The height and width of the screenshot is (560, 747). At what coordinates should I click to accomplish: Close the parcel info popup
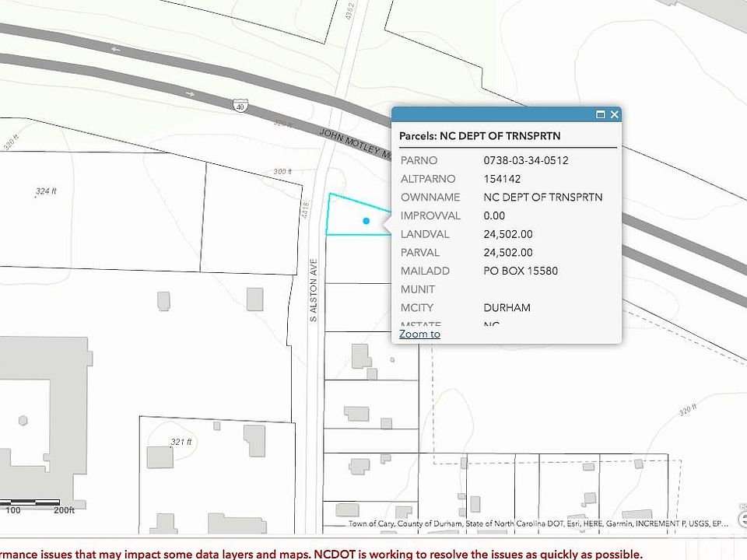click(x=614, y=114)
